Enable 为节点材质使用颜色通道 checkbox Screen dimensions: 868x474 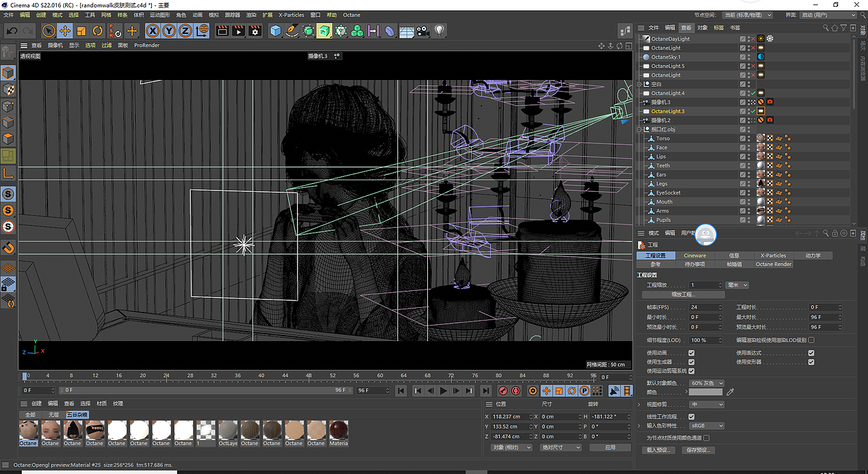tap(707, 438)
